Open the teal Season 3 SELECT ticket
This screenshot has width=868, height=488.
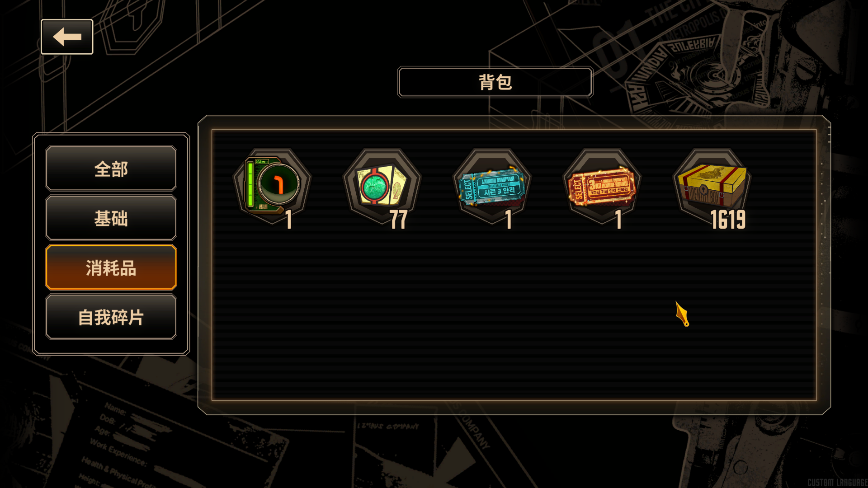click(x=492, y=186)
